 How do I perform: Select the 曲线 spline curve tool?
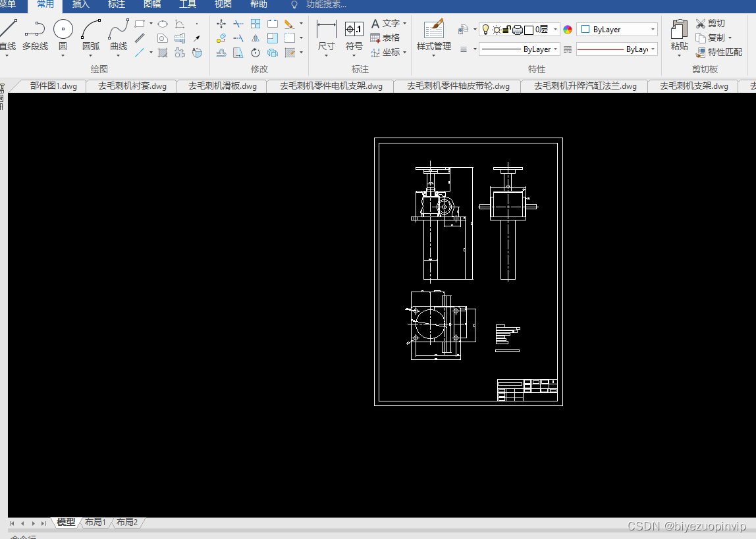119,35
